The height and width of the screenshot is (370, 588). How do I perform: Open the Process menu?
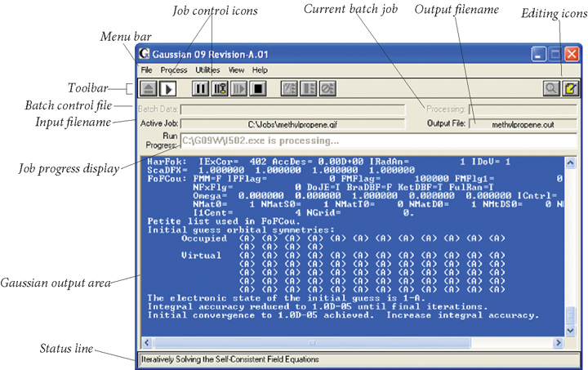[173, 70]
